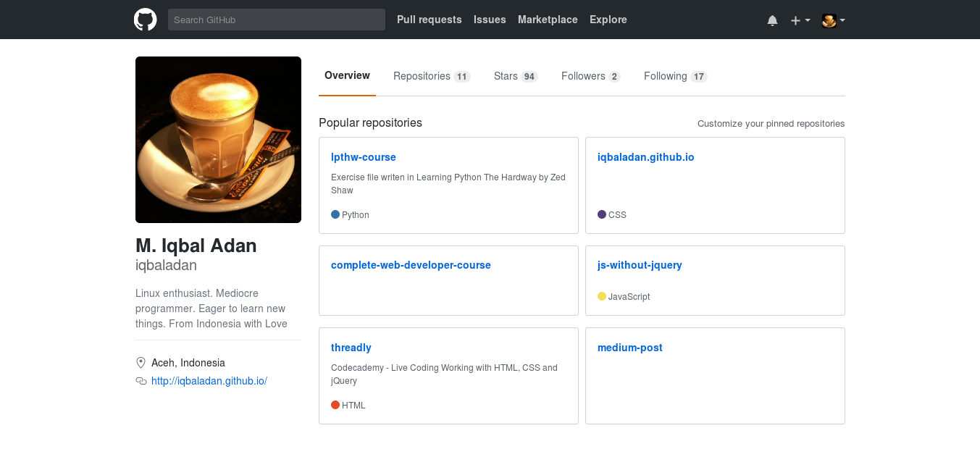Image resolution: width=980 pixels, height=449 pixels.
Task: Click the link chain icon
Action: tap(141, 381)
